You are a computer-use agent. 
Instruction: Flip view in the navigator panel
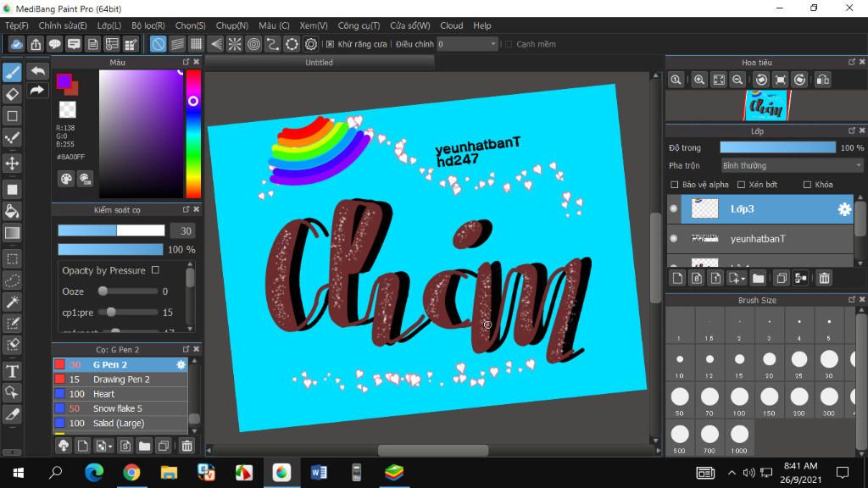(x=823, y=80)
